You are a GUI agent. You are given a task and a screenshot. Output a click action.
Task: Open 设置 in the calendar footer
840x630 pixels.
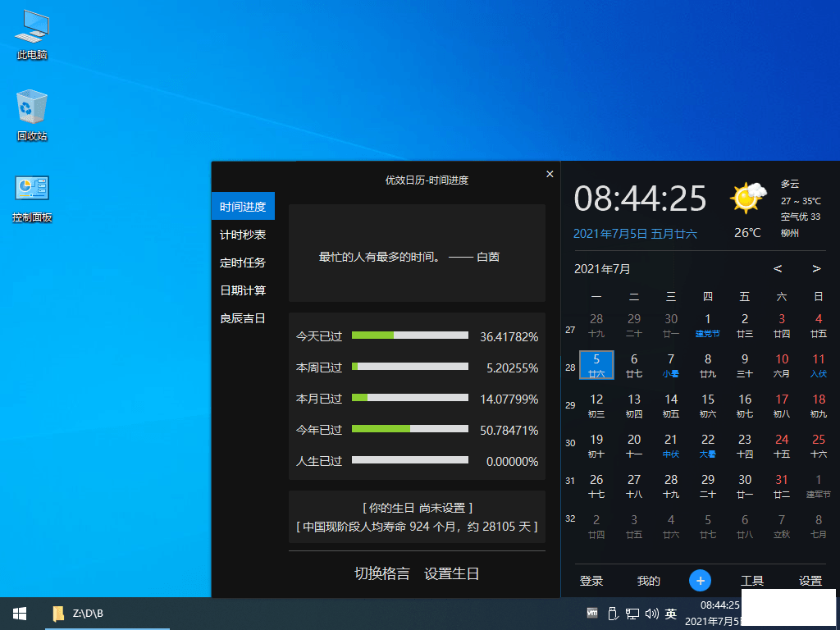click(x=810, y=581)
